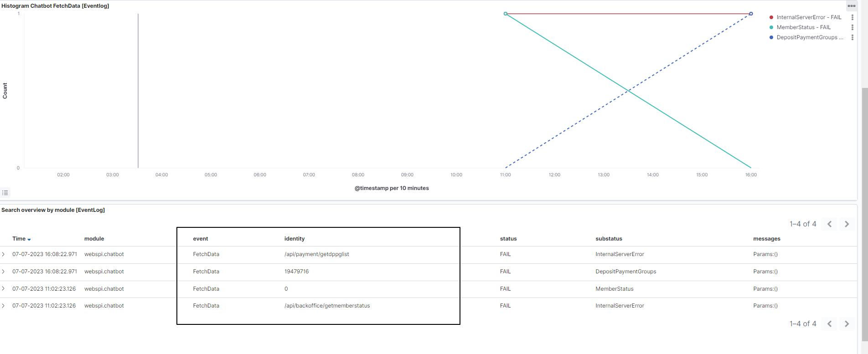This screenshot has width=868, height=354.
Task: Click the bottom previous page arrow
Action: tap(829, 324)
